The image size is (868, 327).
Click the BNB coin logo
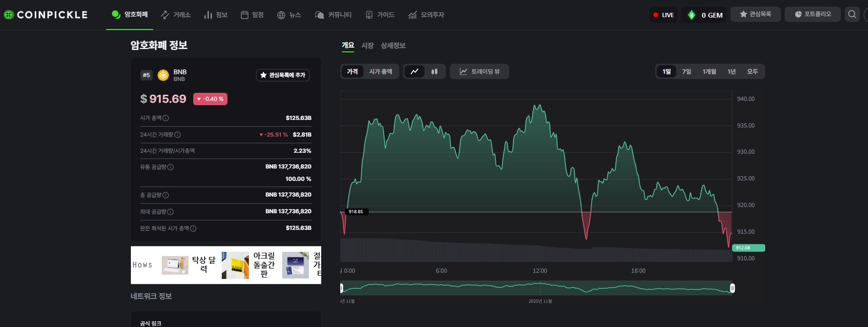163,75
